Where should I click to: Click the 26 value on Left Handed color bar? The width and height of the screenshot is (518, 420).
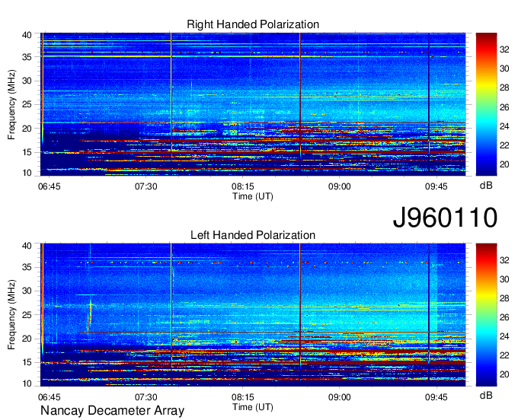pyautogui.click(x=504, y=317)
